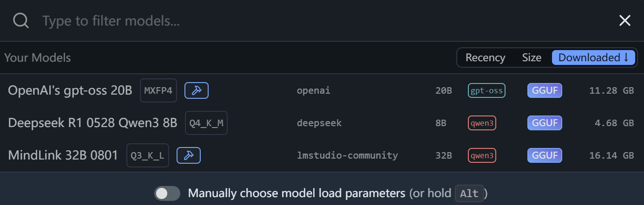Click the hammer icon next to MindLink 32B
The image size is (644, 205).
[189, 155]
